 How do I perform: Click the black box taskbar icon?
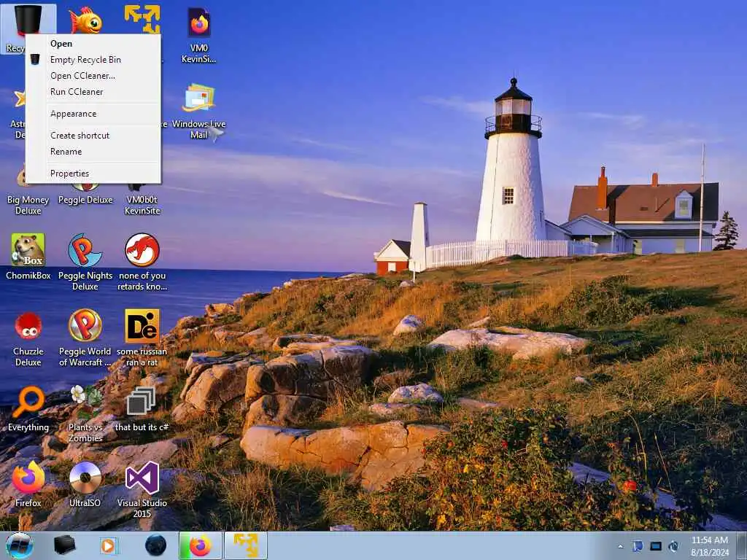click(64, 545)
